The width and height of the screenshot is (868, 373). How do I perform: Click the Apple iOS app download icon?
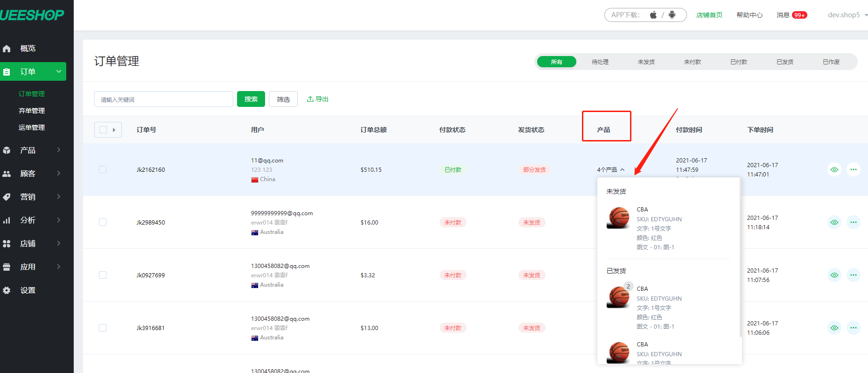pos(653,15)
